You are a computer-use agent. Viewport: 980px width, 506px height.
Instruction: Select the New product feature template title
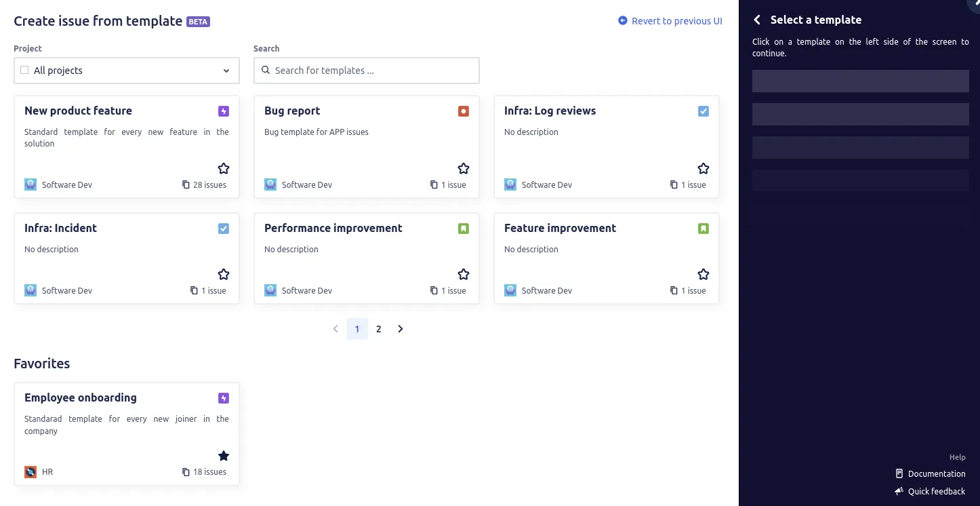point(78,111)
